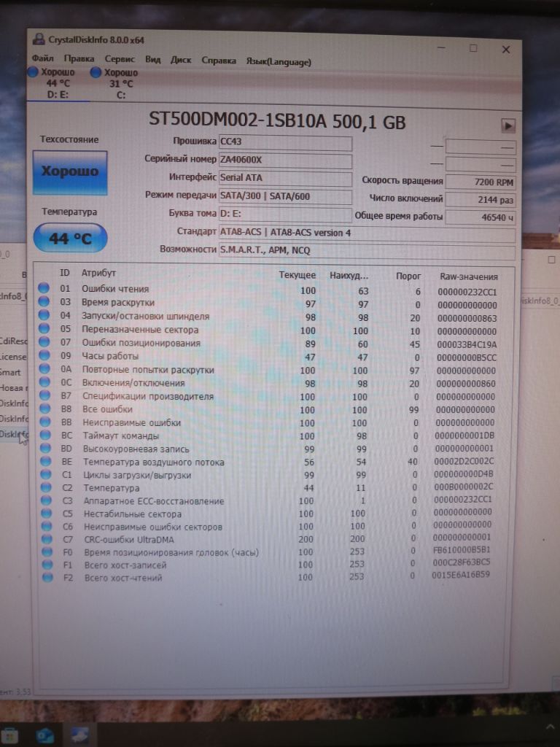Click status icon for BC Таймаут команды
The image size is (560, 747).
point(45,435)
